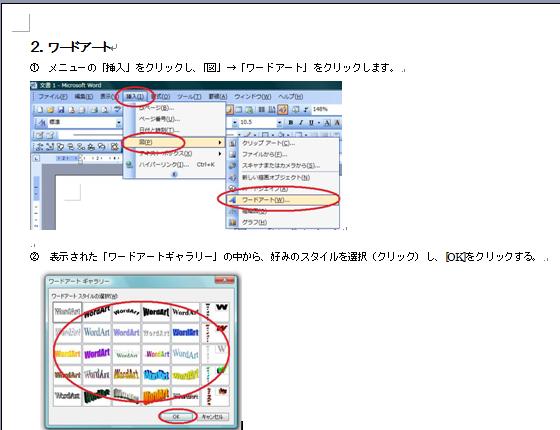Select the dark green 3D WordArt style
The height and width of the screenshot is (430, 560).
click(x=97, y=396)
